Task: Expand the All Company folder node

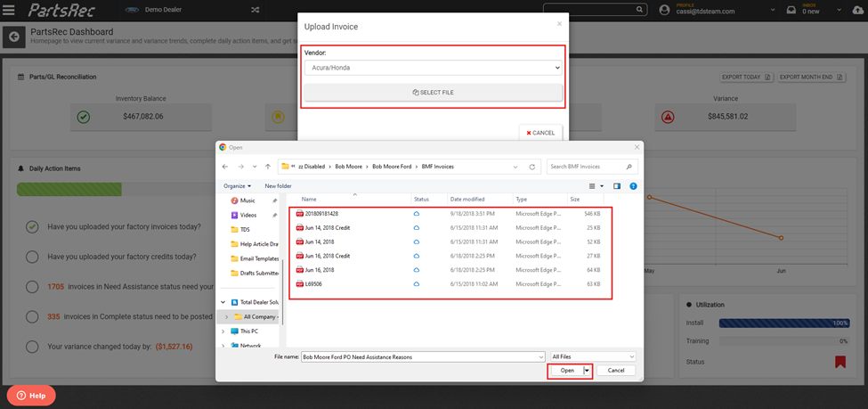Action: [x=228, y=317]
